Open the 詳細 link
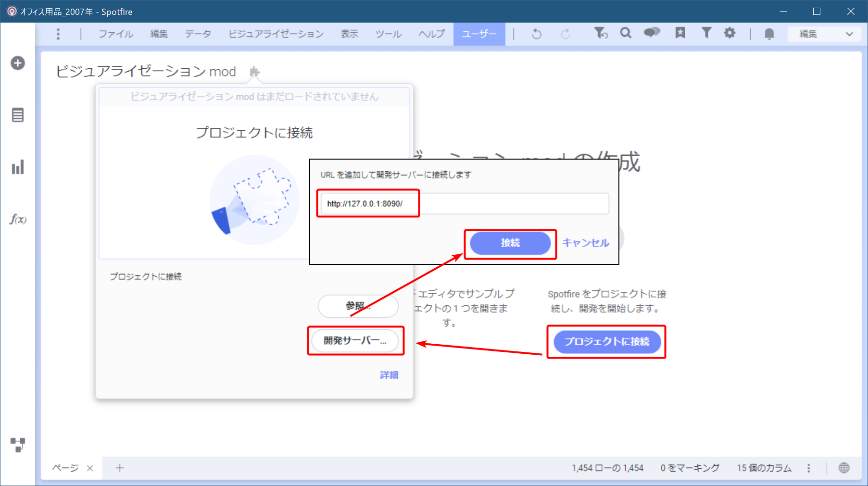Screen dimensions: 868x486 point(389,375)
